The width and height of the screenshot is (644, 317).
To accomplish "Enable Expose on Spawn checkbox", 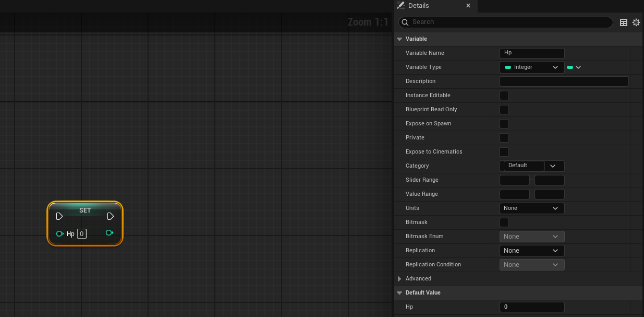I will [504, 124].
